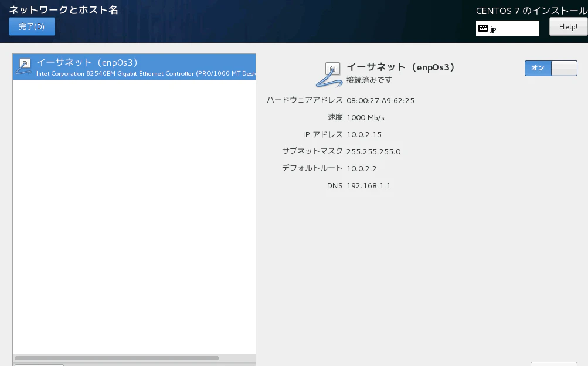Click the IP address 10.0.2.15

[x=363, y=135]
